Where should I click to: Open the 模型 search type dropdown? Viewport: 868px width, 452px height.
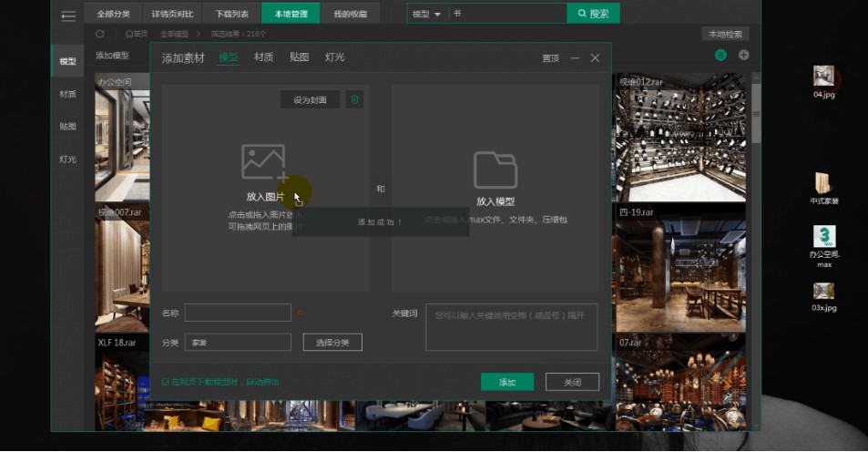click(426, 14)
